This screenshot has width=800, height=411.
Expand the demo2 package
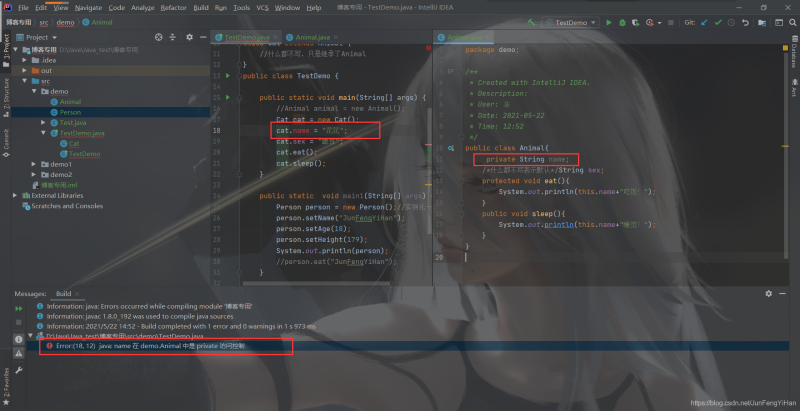[x=34, y=174]
